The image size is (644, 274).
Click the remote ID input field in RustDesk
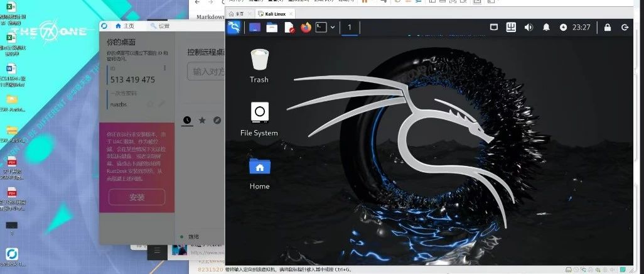206,72
